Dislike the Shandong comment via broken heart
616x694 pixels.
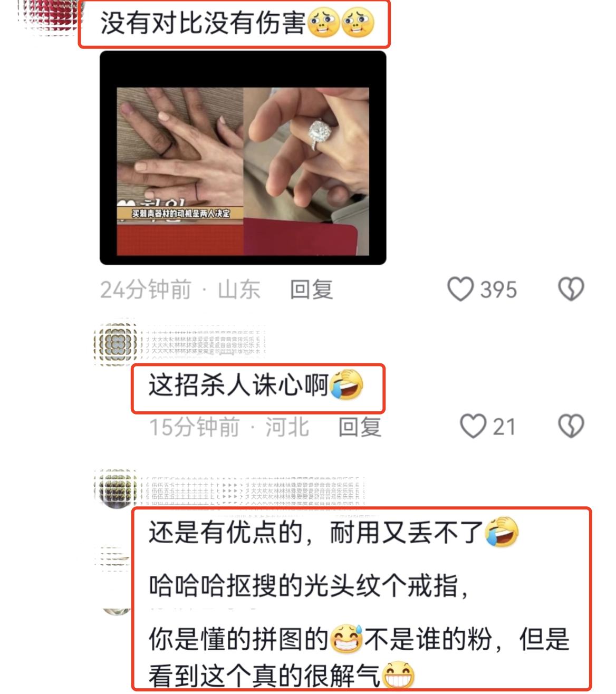click(571, 290)
